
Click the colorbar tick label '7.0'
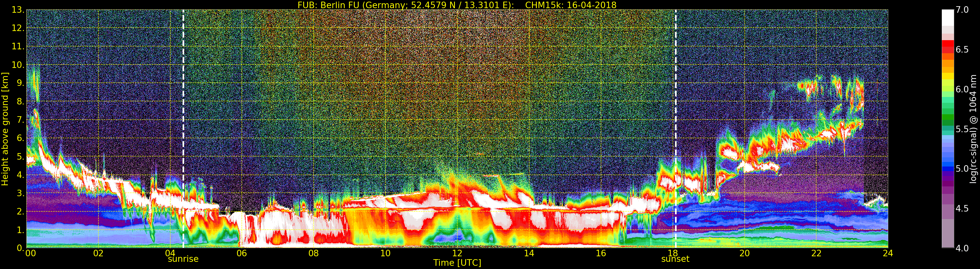962,10
